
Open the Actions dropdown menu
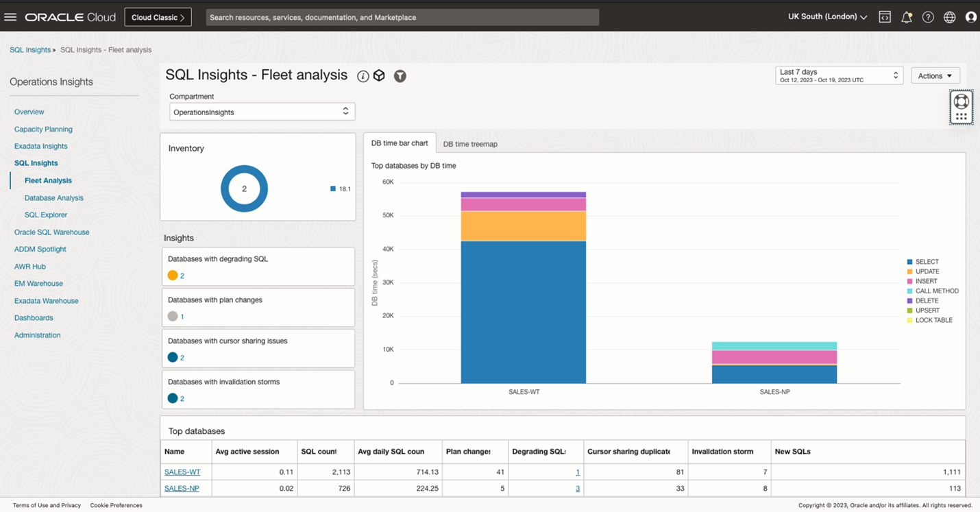pos(935,75)
